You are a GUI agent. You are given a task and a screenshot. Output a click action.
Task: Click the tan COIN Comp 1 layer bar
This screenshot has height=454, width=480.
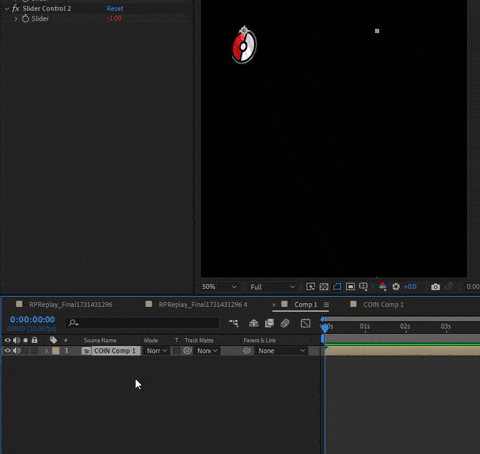coord(402,351)
